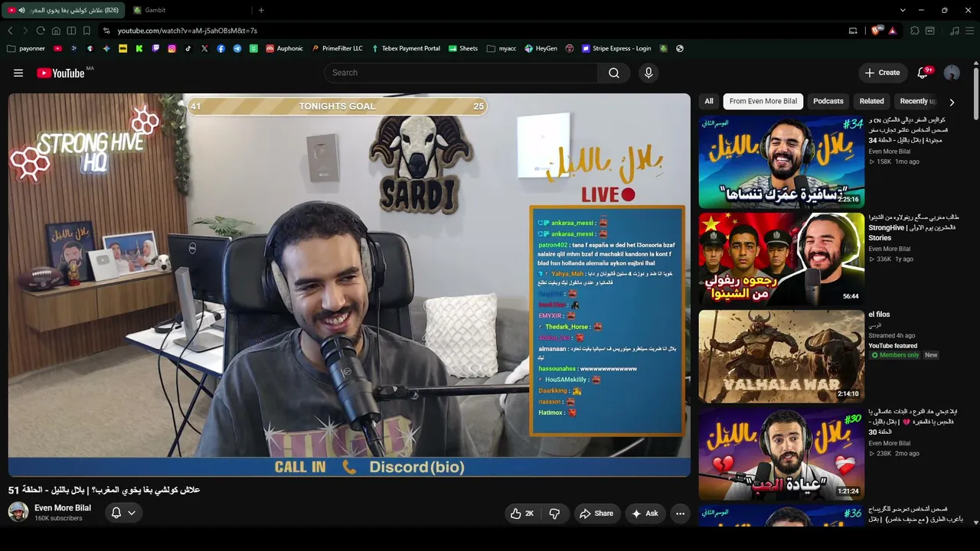Open the 56:44 China story thumbnail
The image size is (980, 551).
tap(782, 259)
